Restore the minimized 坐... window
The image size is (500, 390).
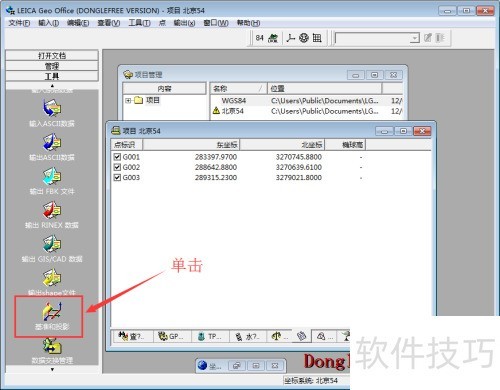(x=237, y=366)
